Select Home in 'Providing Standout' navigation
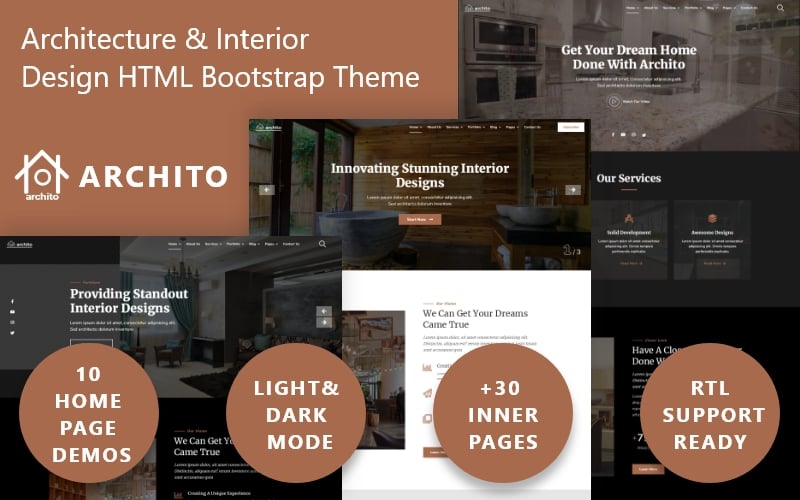 pos(174,244)
